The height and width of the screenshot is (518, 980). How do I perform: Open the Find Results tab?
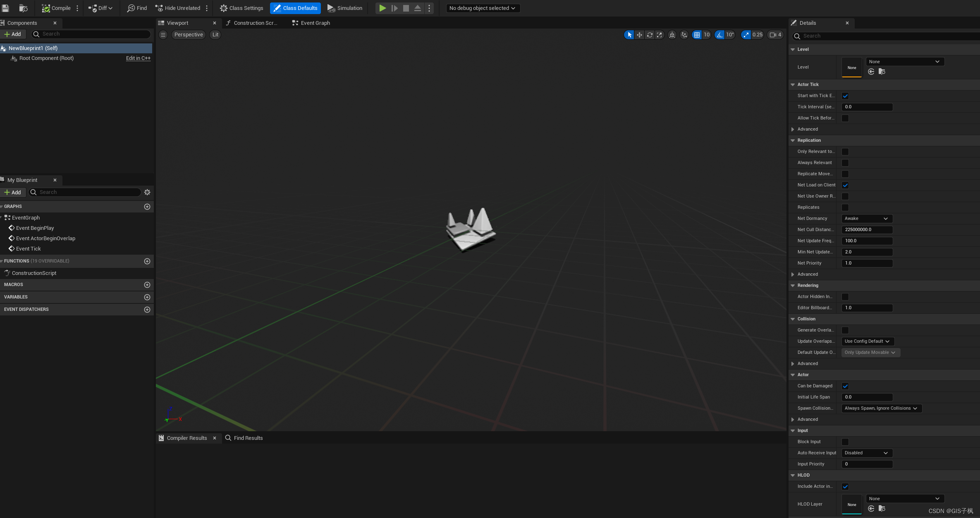(x=244, y=438)
